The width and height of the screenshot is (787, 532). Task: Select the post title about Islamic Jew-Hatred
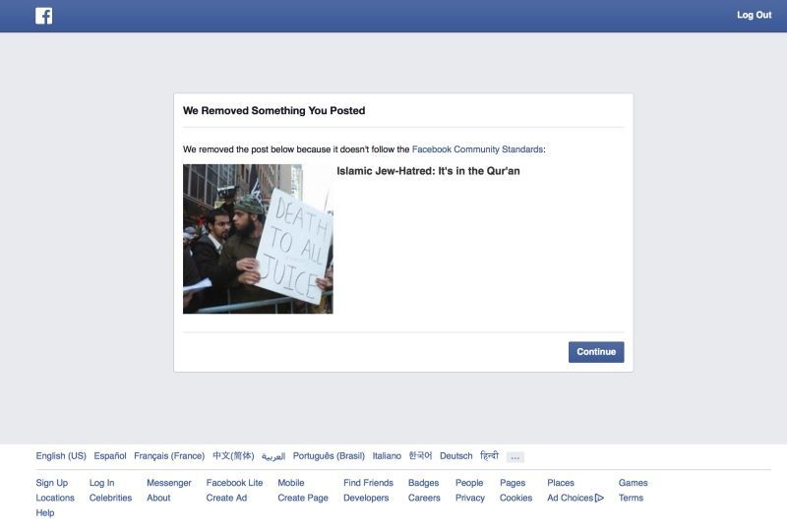coord(428,171)
